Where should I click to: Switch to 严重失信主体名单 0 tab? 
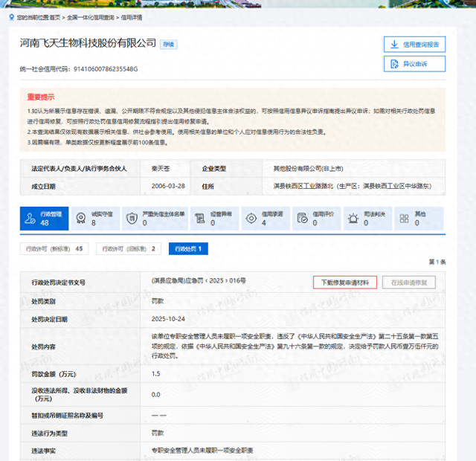[x=155, y=219]
